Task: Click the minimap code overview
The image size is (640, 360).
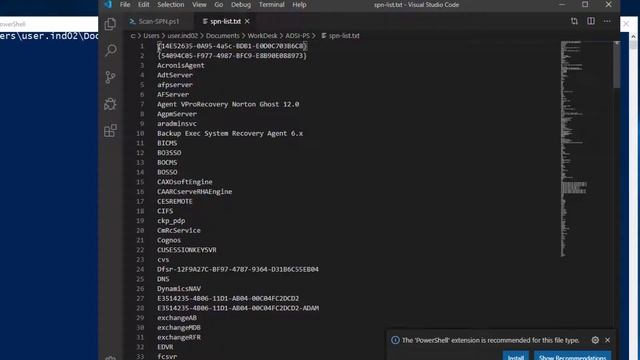Action: [575, 149]
